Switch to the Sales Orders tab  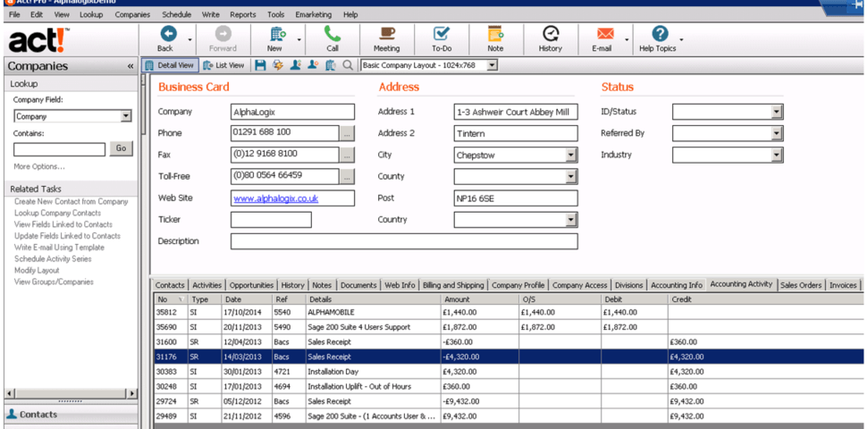click(800, 285)
